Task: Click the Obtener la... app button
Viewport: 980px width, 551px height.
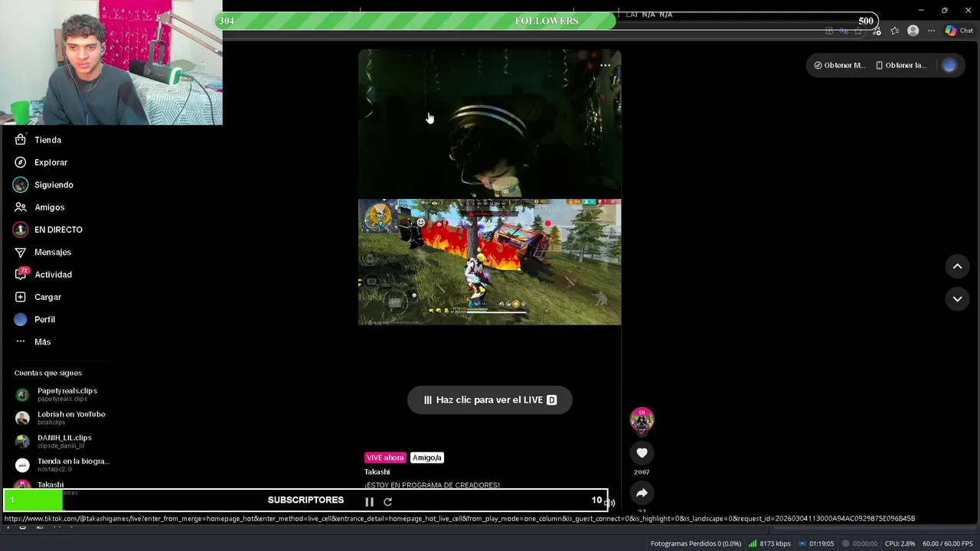Action: (901, 65)
